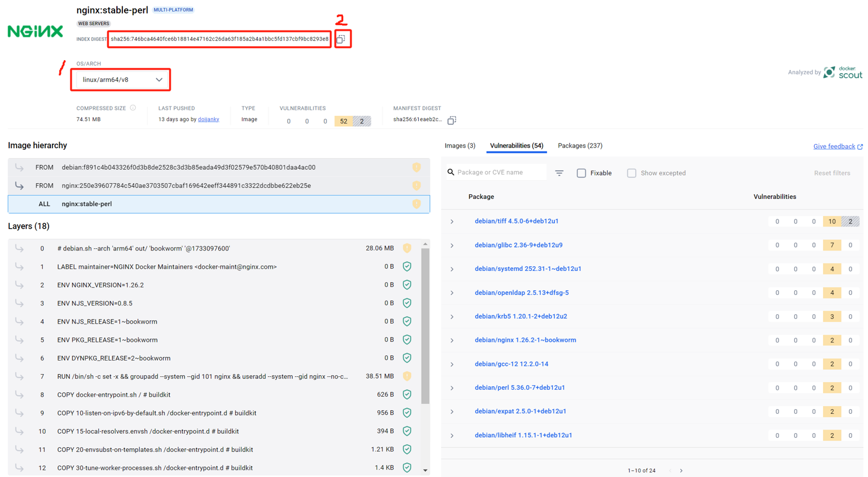Click the green shield on ENV NGINX_VERSION layer
Image resolution: width=868 pixels, height=477 pixels.
coord(407,285)
